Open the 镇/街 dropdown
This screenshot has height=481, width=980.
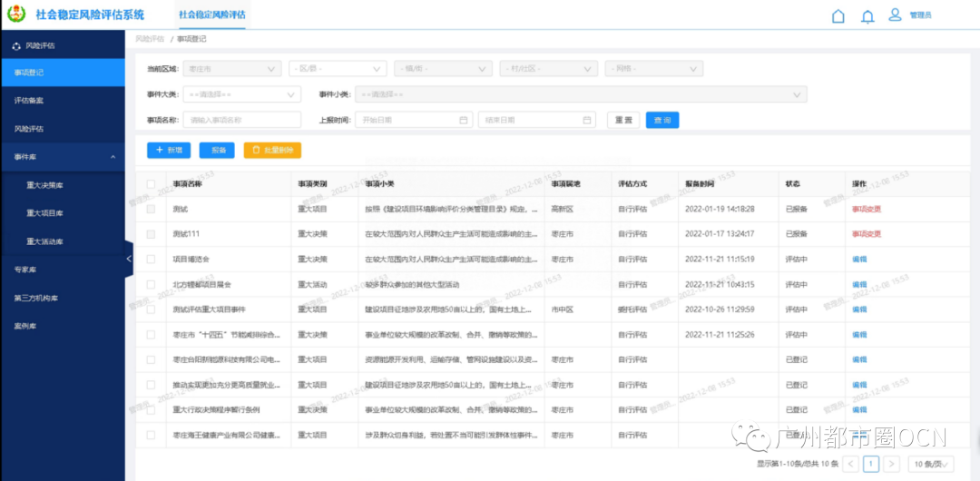click(443, 69)
